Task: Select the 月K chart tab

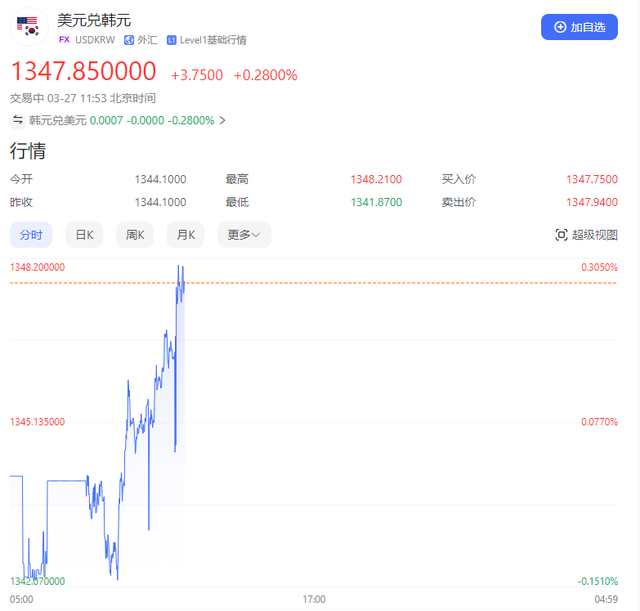Action: [186, 235]
